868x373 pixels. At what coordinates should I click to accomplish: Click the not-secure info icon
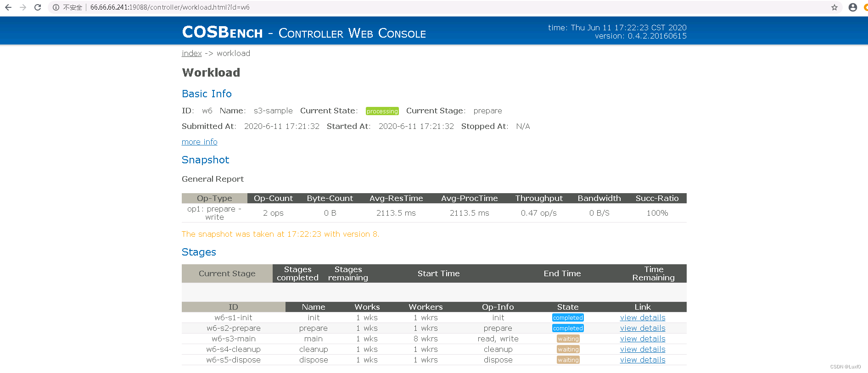[x=56, y=7]
